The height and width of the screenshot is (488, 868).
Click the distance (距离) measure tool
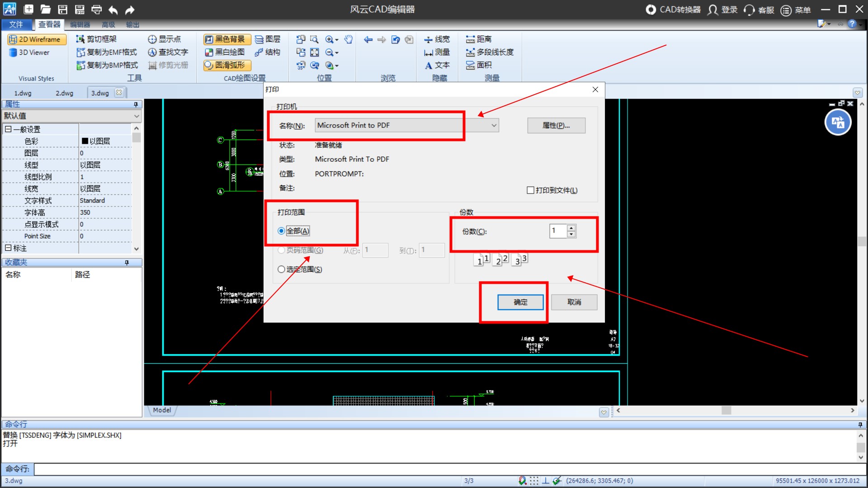click(x=479, y=40)
